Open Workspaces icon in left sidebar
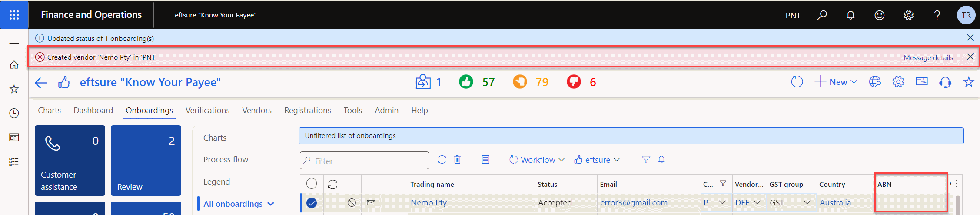The image size is (980, 215). pos(14,138)
